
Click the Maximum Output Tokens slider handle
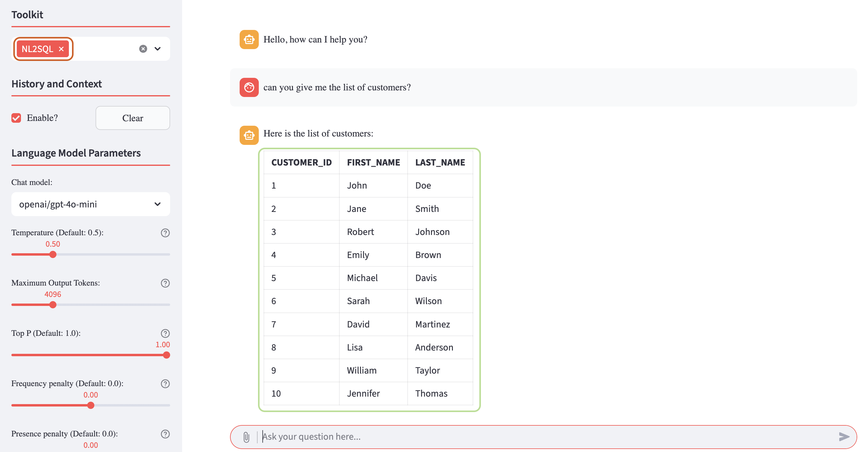(53, 305)
